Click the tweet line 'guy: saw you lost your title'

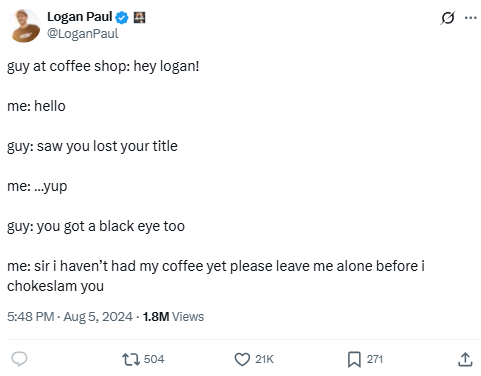92,146
